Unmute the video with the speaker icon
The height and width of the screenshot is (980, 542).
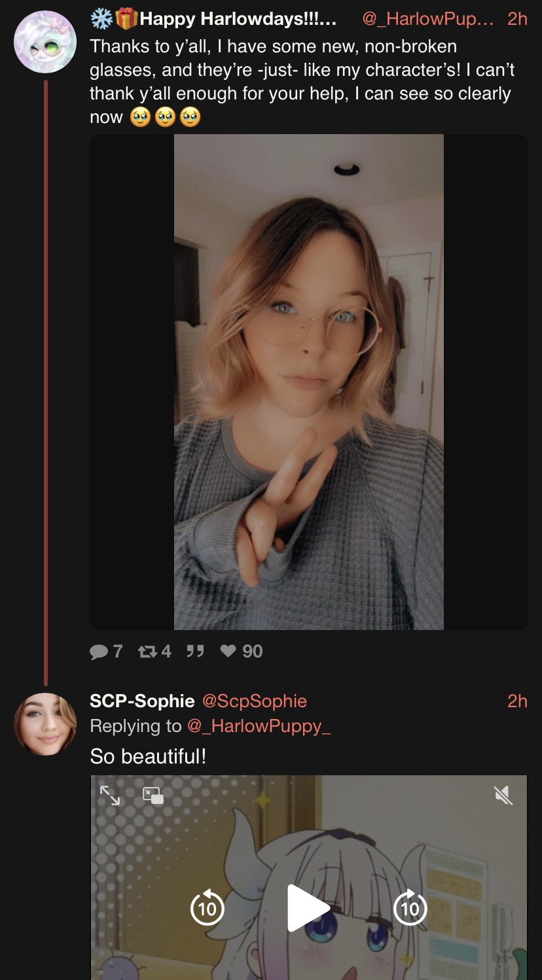503,796
